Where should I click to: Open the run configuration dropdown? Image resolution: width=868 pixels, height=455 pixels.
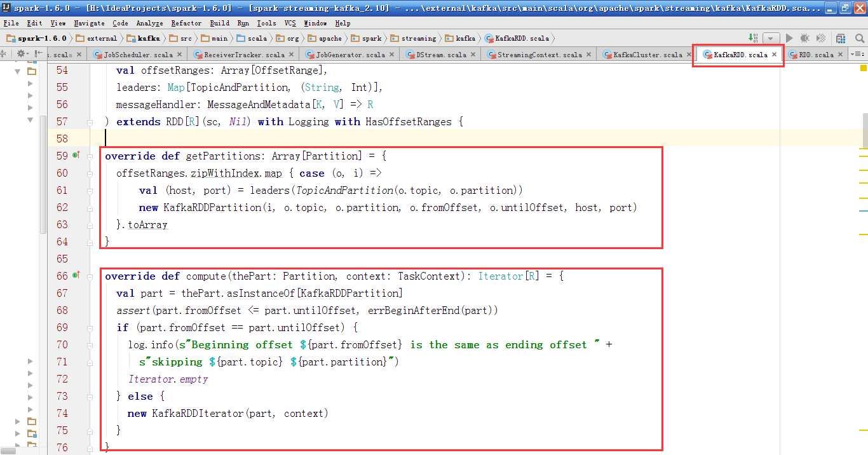(x=771, y=38)
